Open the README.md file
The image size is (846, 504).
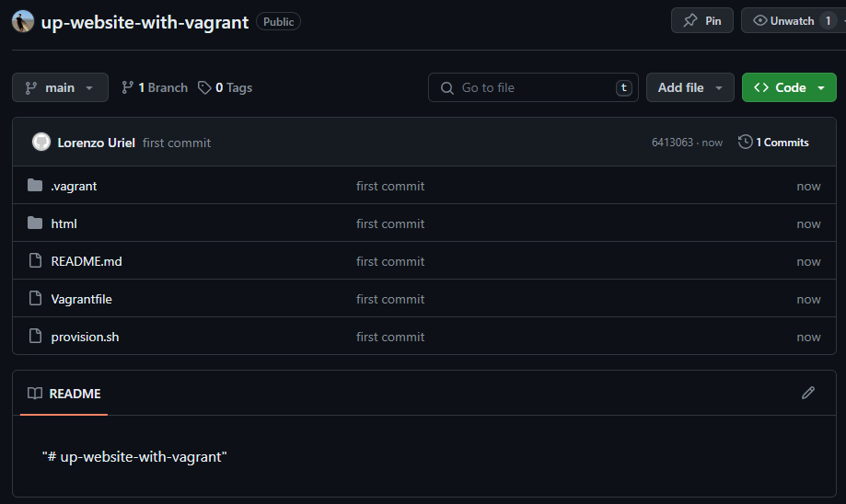(x=87, y=261)
